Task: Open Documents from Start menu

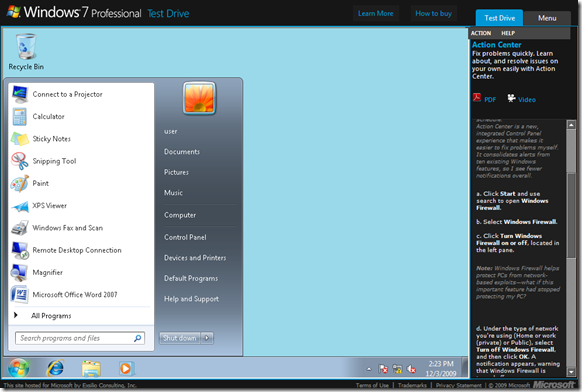Action: tap(182, 151)
